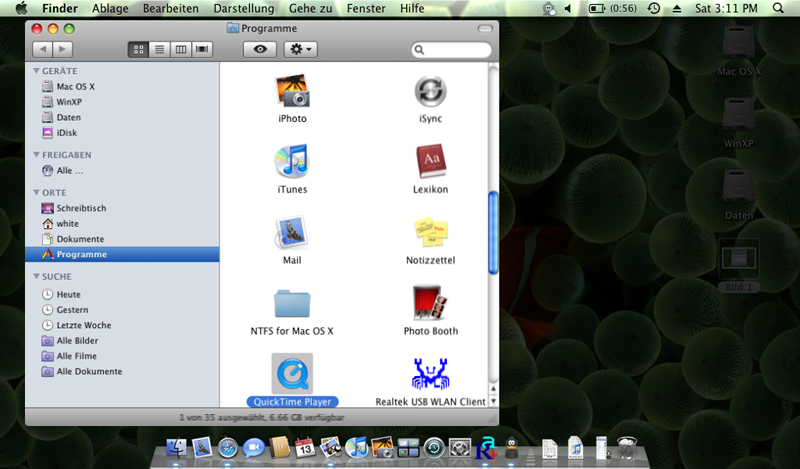Click the Quick Look eye button
This screenshot has height=469, width=800.
pos(260,49)
